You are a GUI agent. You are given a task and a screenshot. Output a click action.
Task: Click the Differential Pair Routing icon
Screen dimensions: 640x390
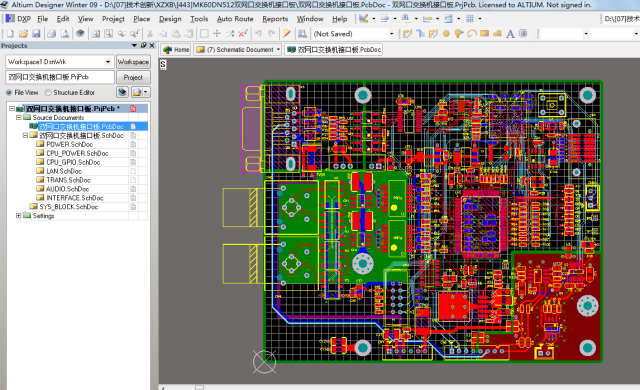pos(433,34)
